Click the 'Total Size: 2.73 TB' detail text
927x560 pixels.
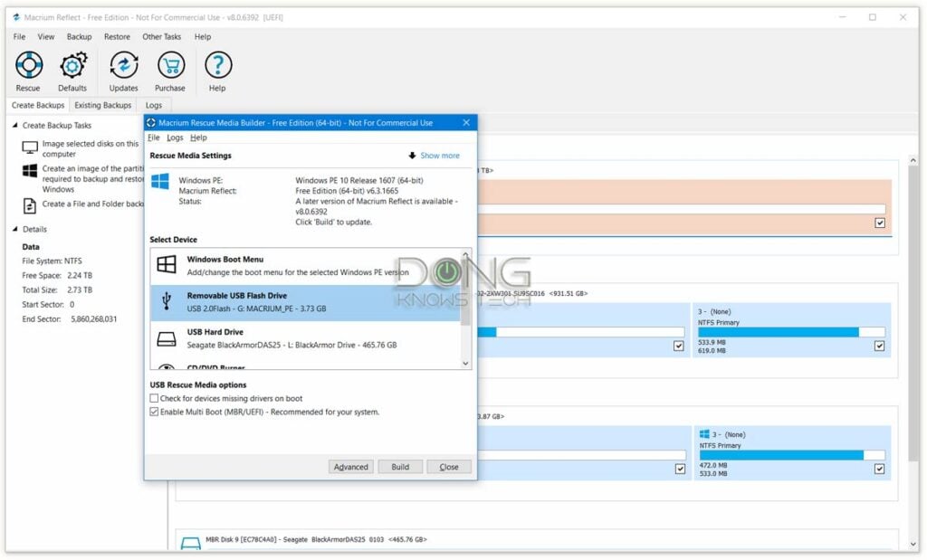pyautogui.click(x=57, y=290)
